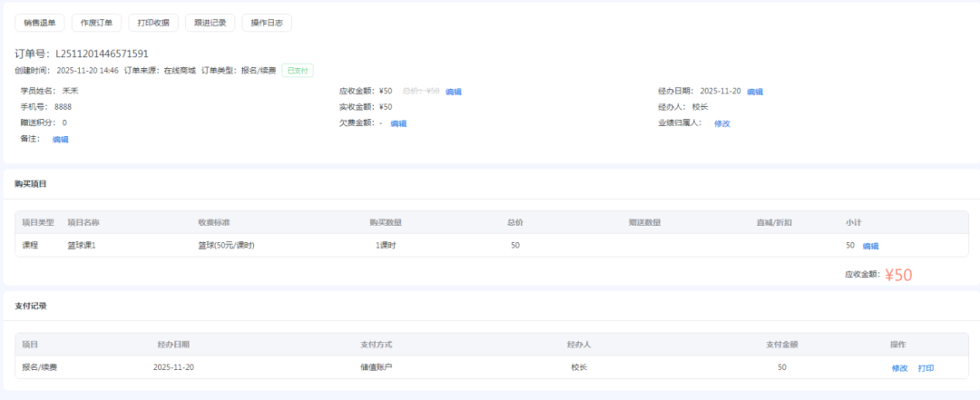Edit the 备注 remark

(60, 140)
